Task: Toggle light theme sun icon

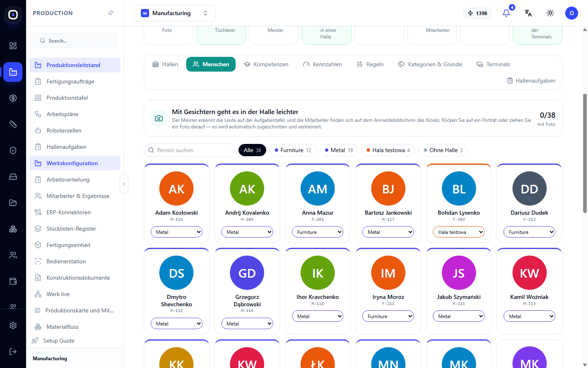Action: click(550, 13)
